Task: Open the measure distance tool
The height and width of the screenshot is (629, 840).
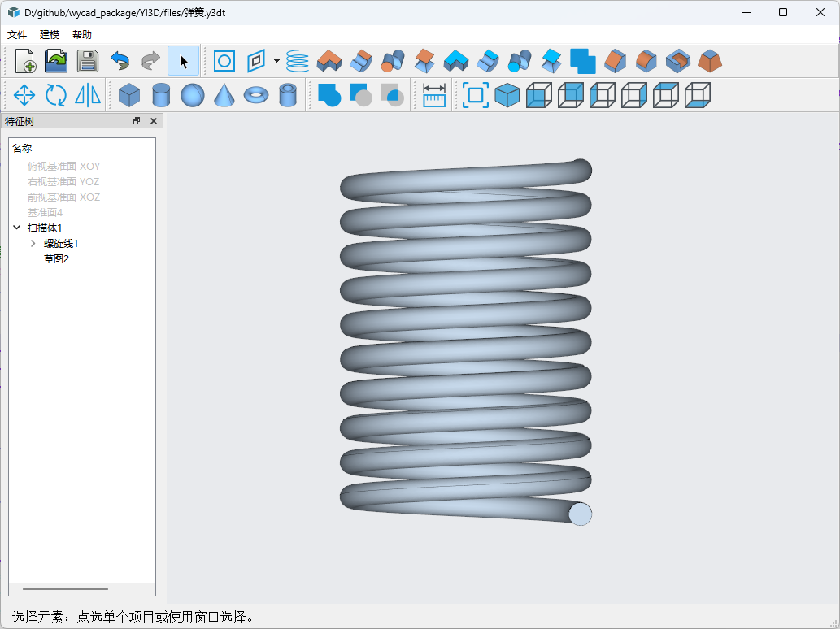Action: tap(434, 95)
